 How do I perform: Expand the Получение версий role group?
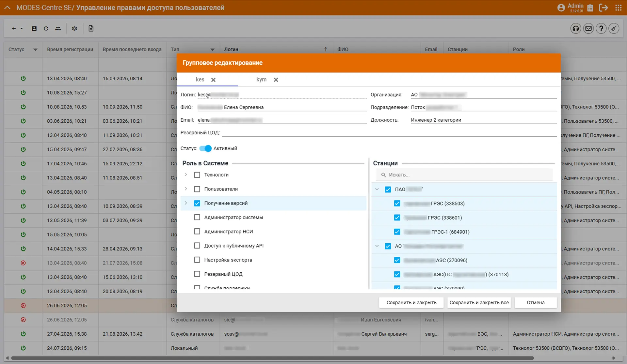(x=186, y=203)
